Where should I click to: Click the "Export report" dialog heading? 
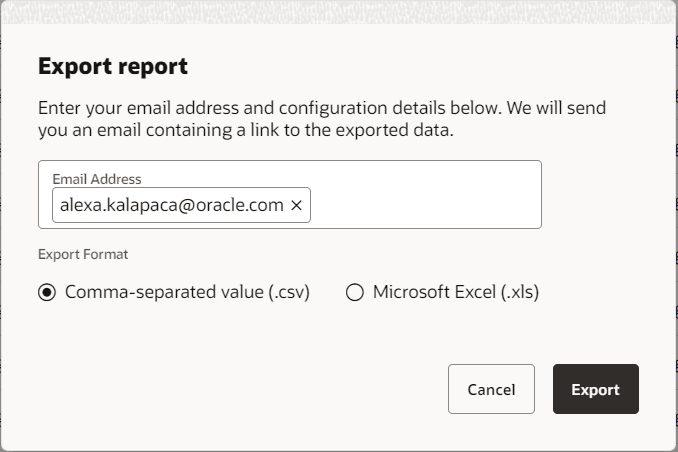click(113, 67)
